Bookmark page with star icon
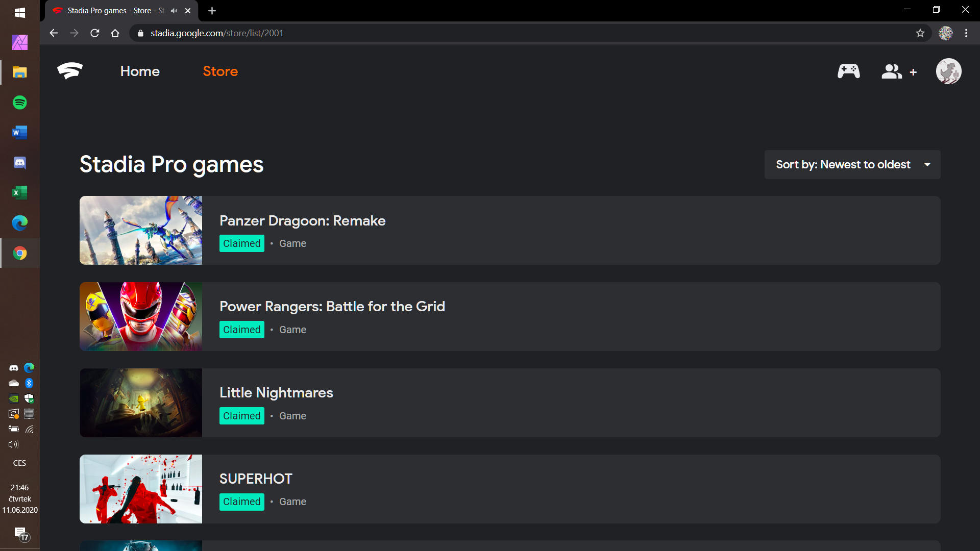The width and height of the screenshot is (980, 551). pos(920,33)
